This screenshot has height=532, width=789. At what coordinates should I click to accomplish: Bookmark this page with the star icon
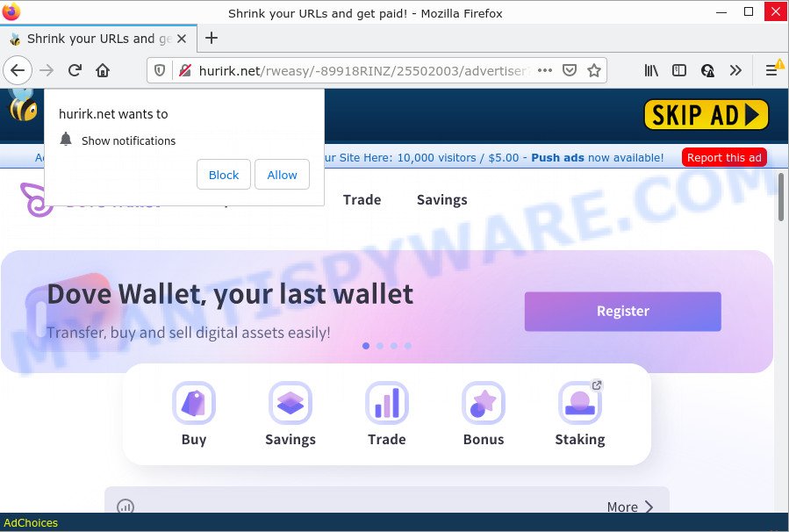tap(594, 70)
